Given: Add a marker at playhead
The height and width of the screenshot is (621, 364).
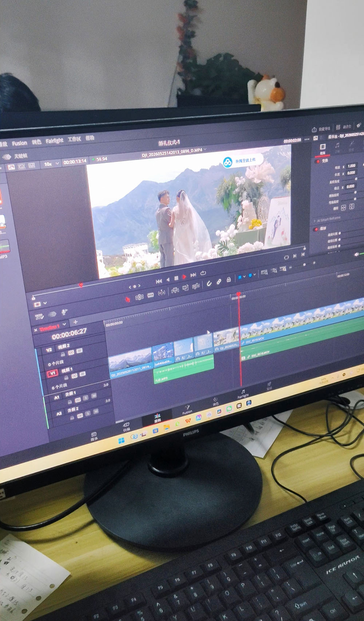Looking at the screenshot, I should [250, 275].
